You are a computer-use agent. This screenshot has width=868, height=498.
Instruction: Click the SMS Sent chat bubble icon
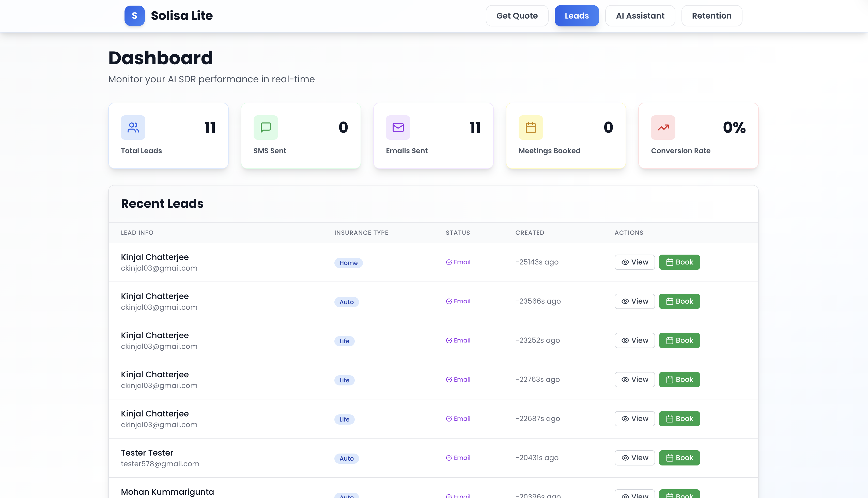coord(266,128)
